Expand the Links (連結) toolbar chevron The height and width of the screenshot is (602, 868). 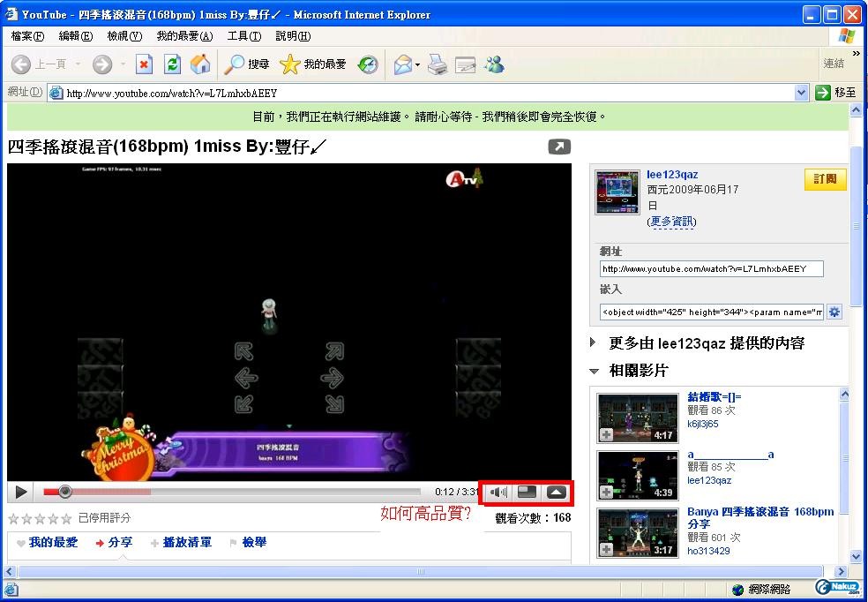coord(857,54)
